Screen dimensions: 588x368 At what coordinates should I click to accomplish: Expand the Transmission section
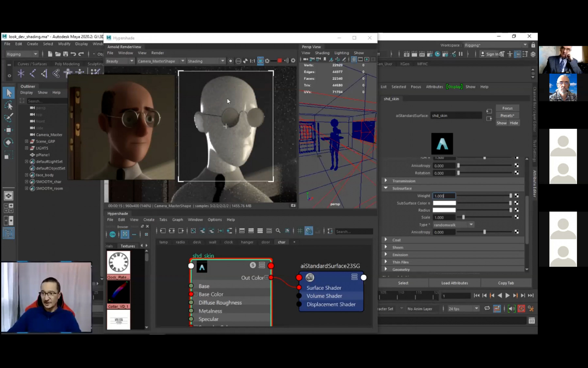pyautogui.click(x=386, y=181)
